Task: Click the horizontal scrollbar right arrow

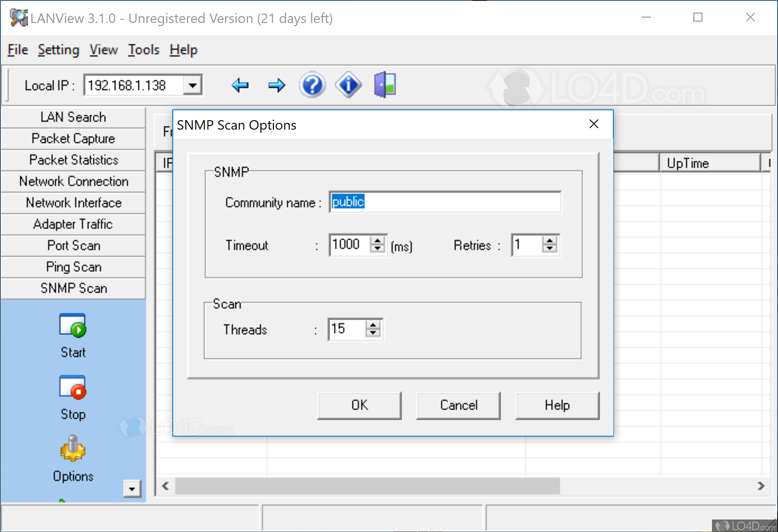Action: coord(761,486)
